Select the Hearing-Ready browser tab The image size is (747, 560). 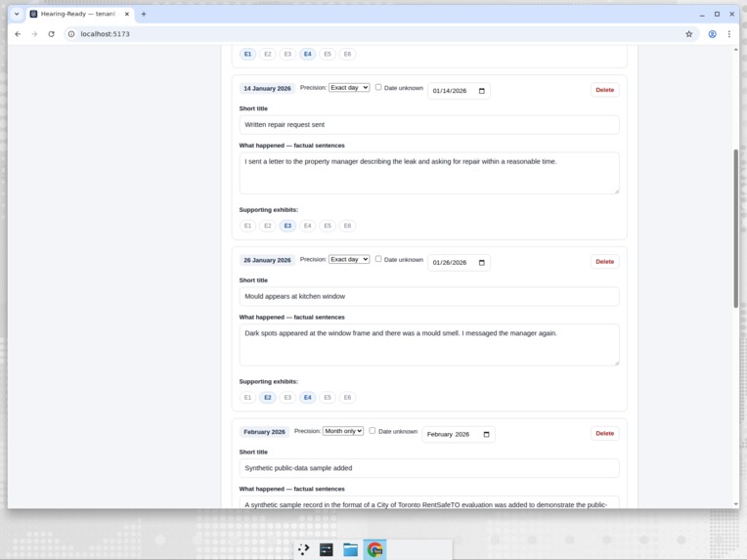pyautogui.click(x=79, y=15)
